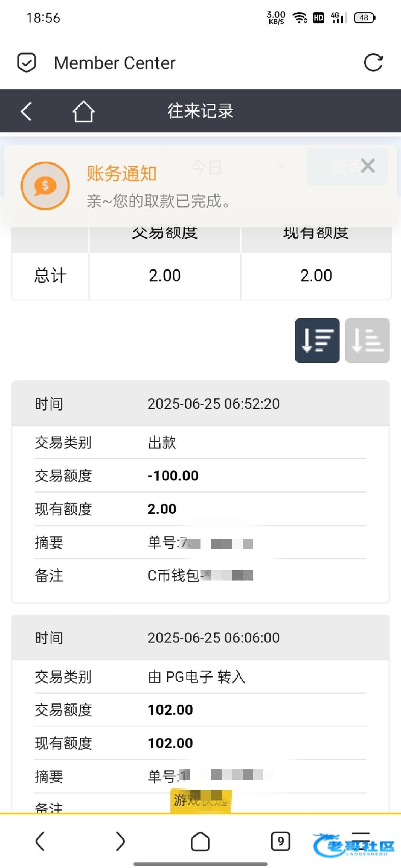Screen dimensions: 401x868
Task: Open the home page icon in header
Action: click(83, 111)
